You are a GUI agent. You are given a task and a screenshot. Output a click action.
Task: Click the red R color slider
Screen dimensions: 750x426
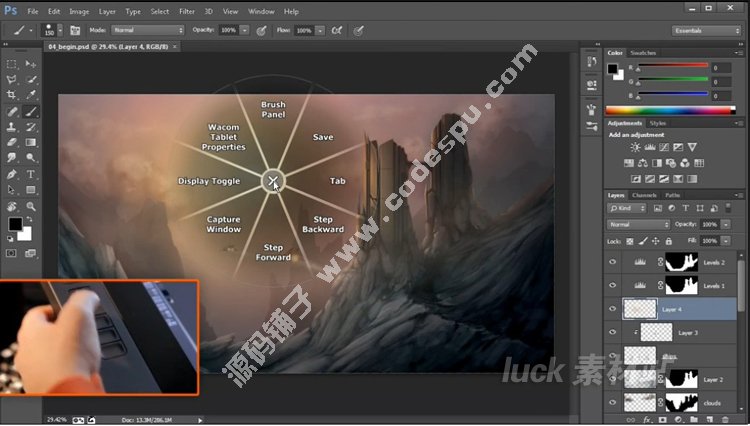673,66
